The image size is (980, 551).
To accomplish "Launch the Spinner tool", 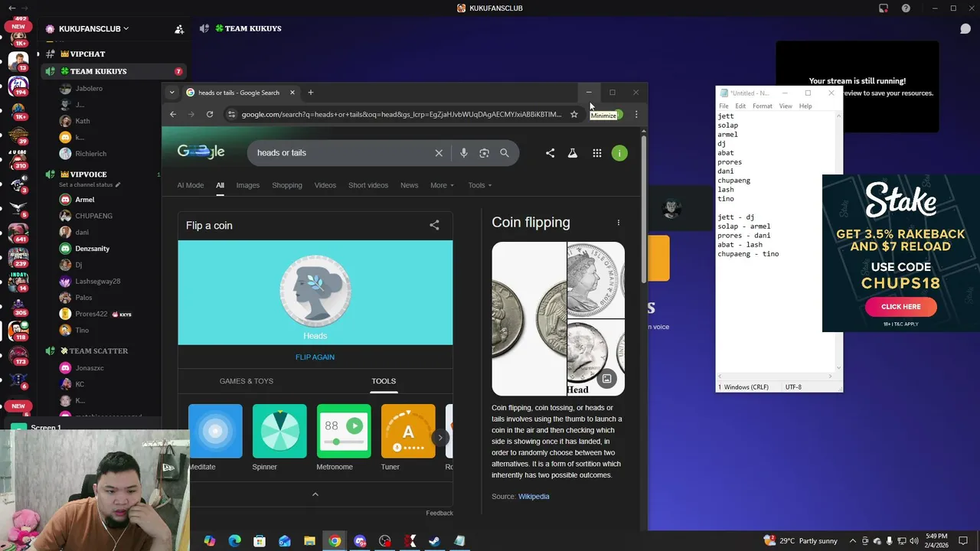I will tap(279, 438).
